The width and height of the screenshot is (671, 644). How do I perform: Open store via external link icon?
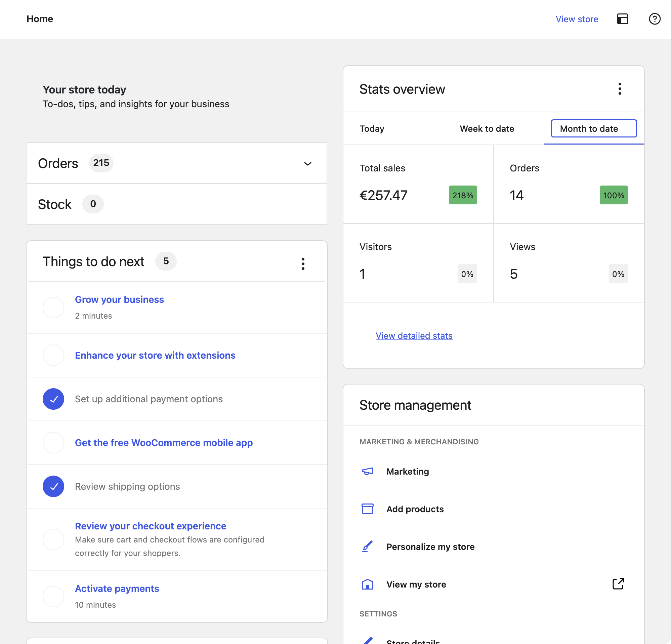point(618,584)
